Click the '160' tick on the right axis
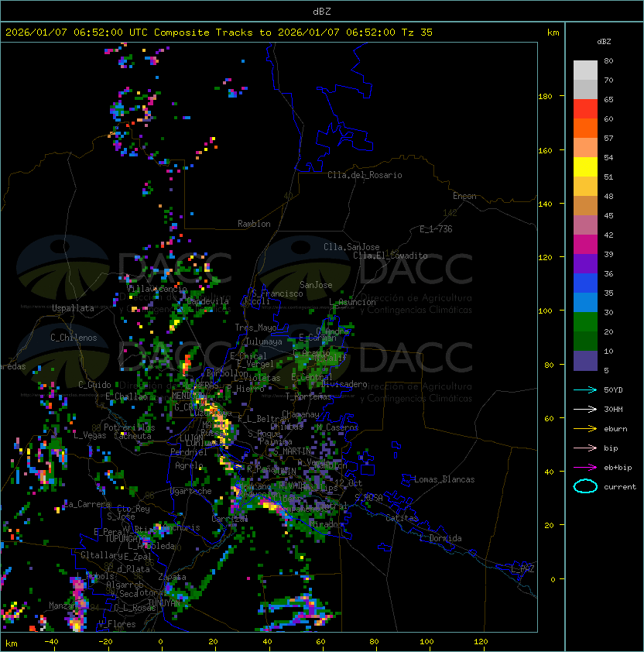 pos(545,150)
